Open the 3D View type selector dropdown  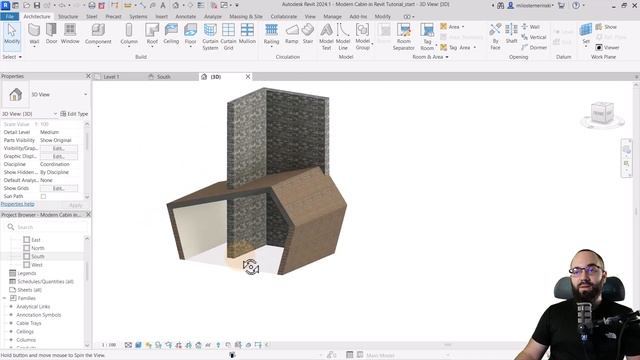[85, 94]
